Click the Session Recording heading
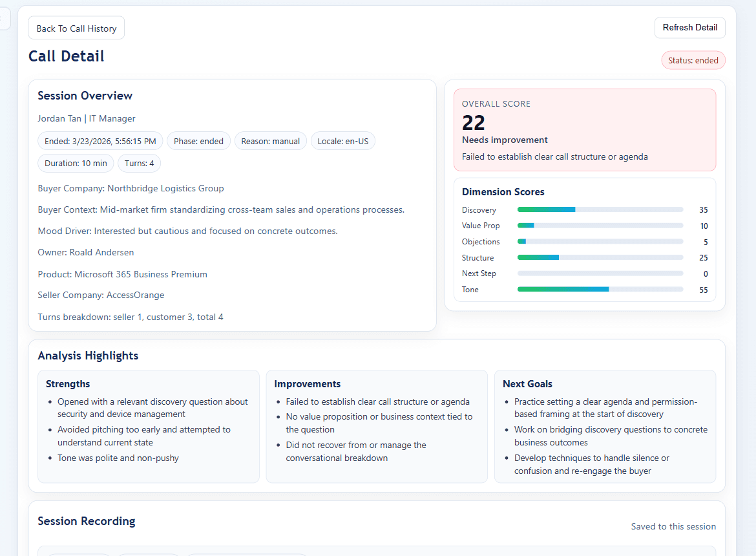The height and width of the screenshot is (556, 756). tap(86, 521)
